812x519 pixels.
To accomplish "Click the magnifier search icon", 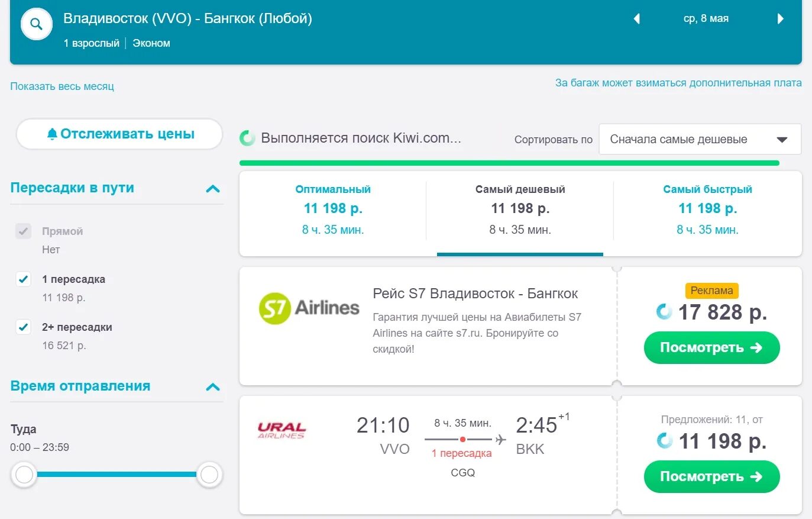I will point(37,25).
